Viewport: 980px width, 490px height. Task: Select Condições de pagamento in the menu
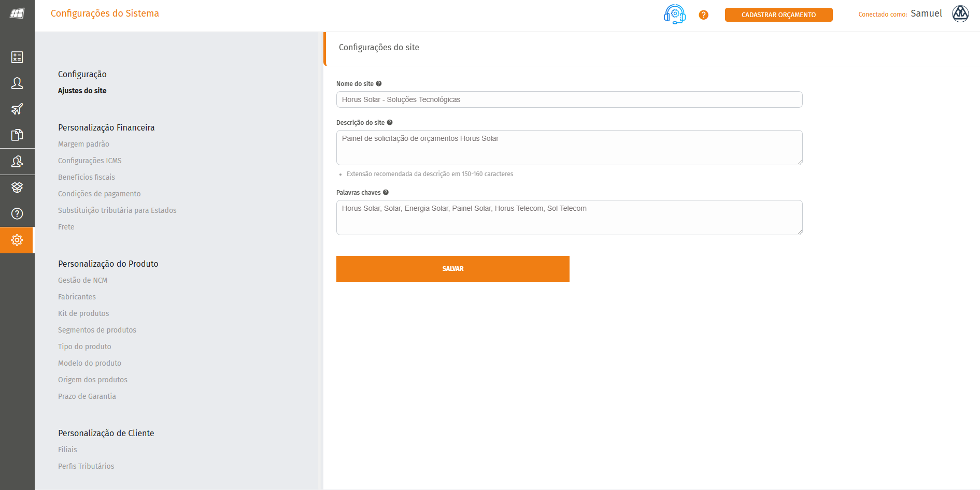pos(99,194)
